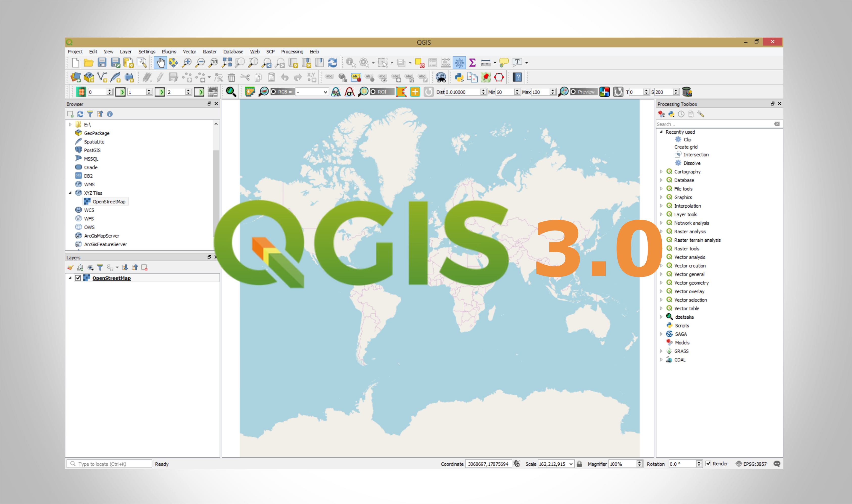Open the Layer menu
852x504 pixels.
(126, 52)
